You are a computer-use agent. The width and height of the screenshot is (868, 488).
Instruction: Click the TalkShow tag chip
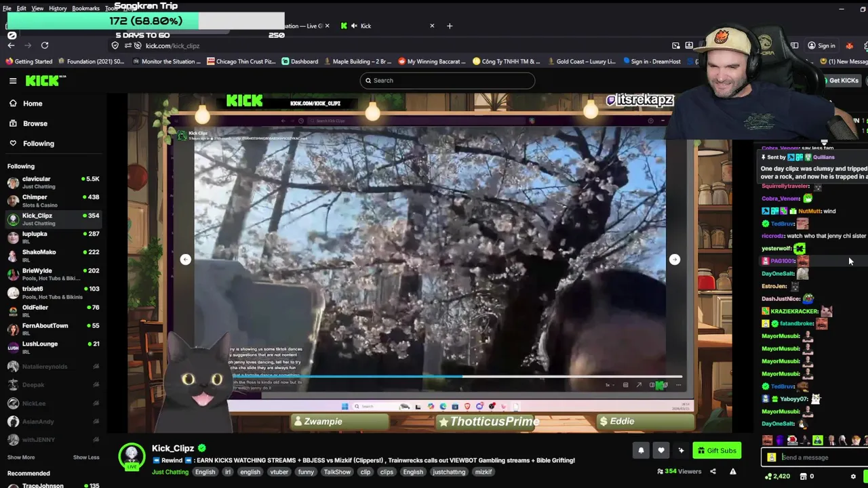337,472
